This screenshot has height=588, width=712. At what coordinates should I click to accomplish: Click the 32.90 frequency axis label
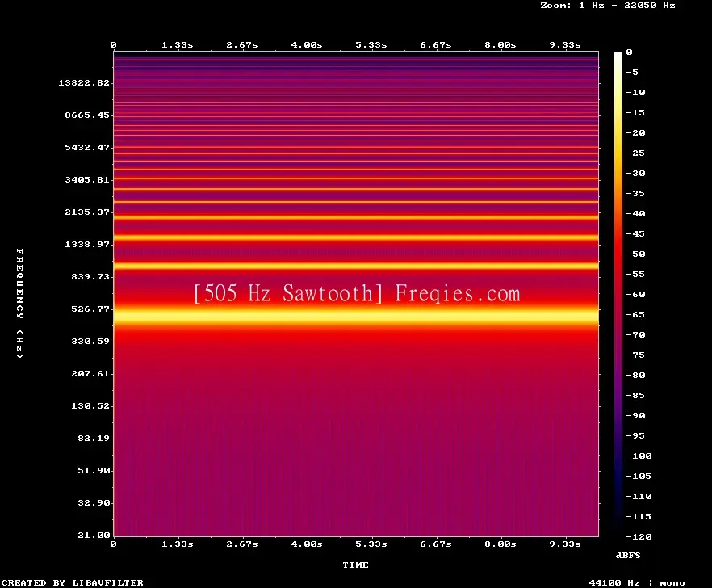[94, 502]
